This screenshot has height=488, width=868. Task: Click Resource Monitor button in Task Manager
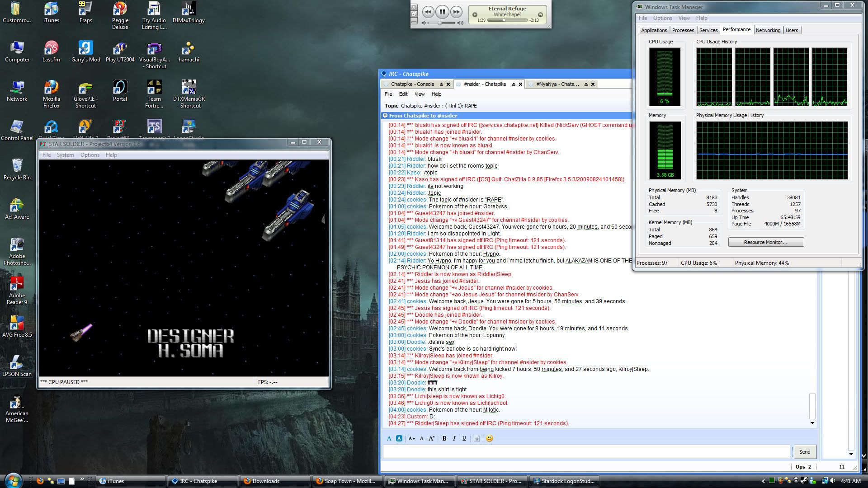pos(766,242)
